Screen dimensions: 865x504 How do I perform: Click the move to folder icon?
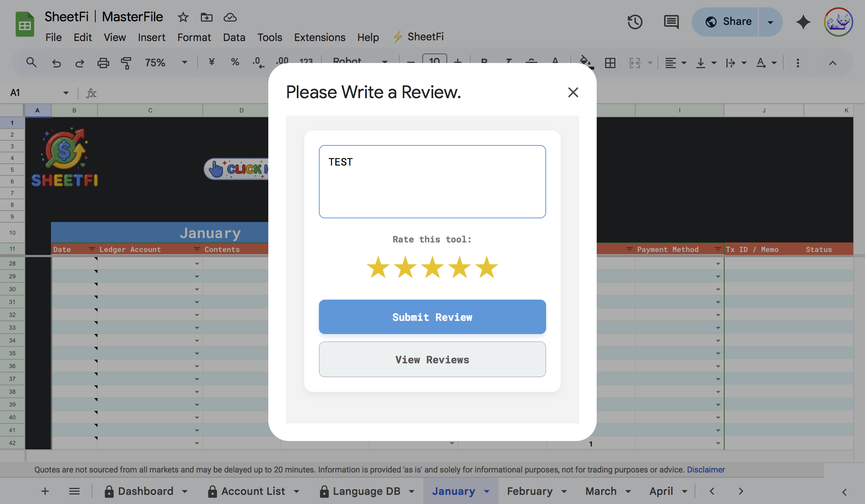pos(206,17)
